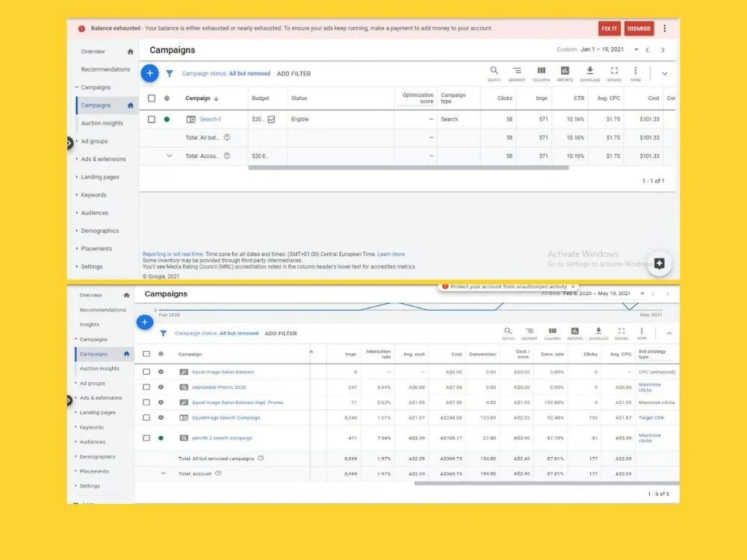Open the Segment icon in the top screenshot toolbar
This screenshot has width=747, height=560.
[x=517, y=70]
